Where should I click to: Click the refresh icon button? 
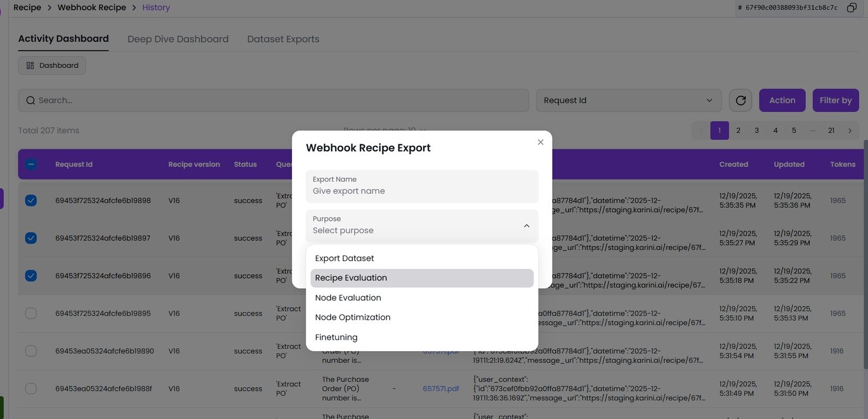[741, 100]
